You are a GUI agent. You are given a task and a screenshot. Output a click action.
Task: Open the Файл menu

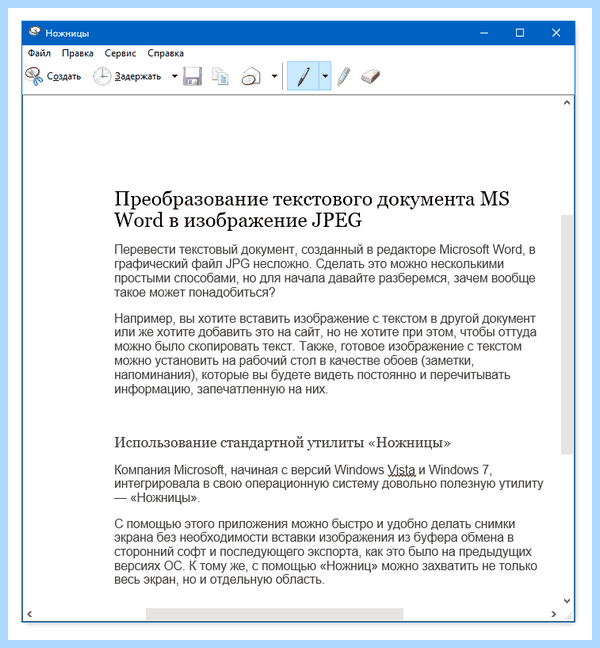tap(39, 53)
